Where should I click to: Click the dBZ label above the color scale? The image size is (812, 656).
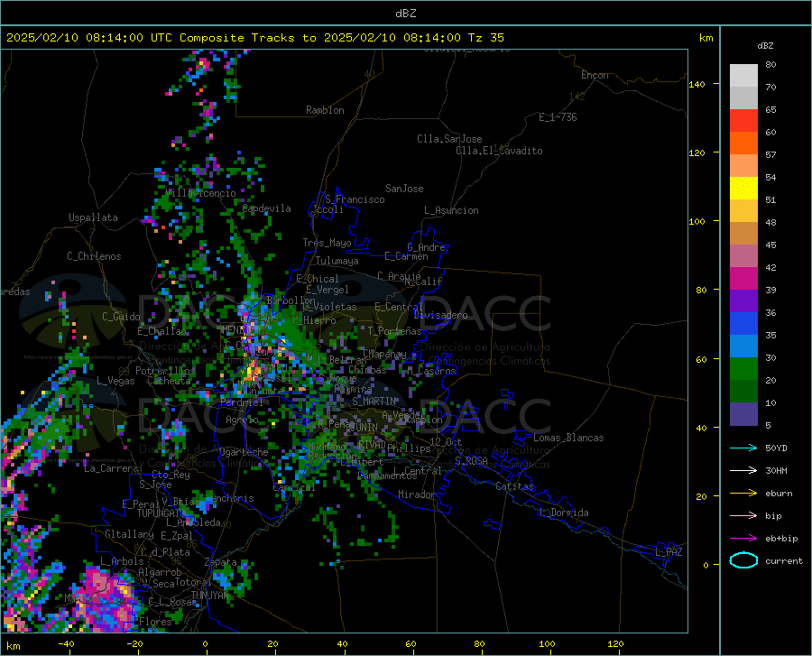point(765,45)
